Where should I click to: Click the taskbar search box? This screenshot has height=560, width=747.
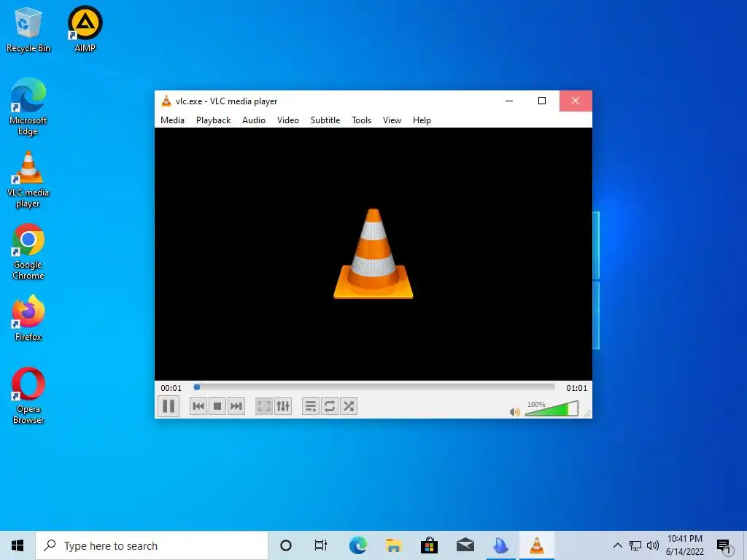click(152, 545)
